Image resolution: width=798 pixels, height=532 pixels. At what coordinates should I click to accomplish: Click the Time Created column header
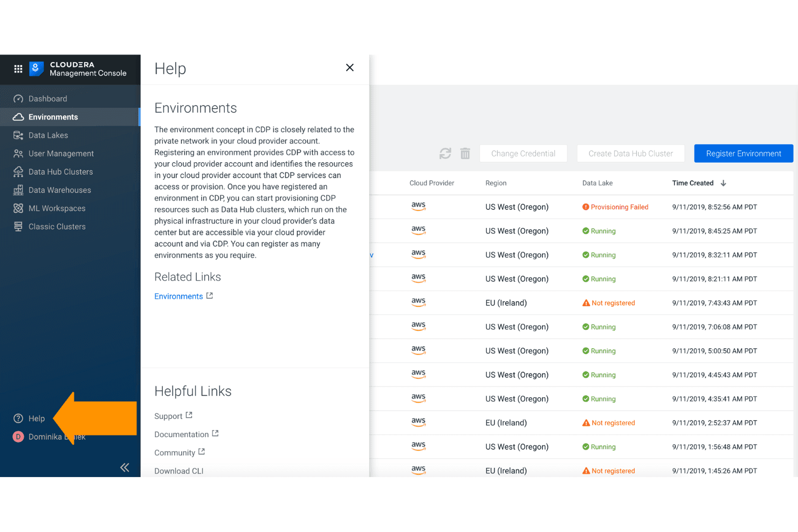pos(693,183)
